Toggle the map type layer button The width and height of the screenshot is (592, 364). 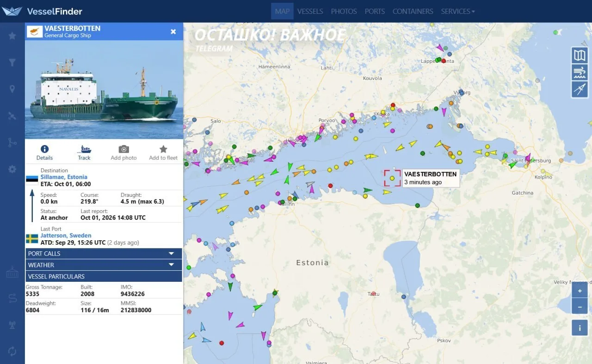point(580,56)
